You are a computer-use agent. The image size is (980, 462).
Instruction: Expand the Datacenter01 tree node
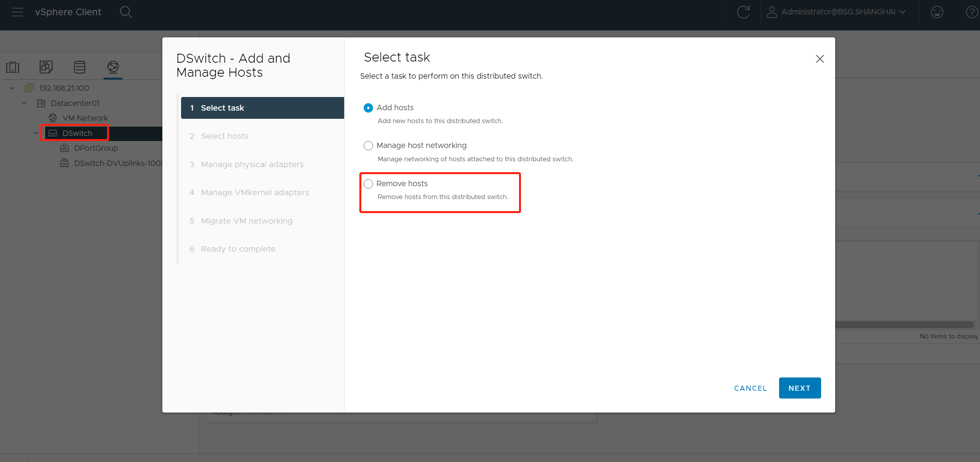point(23,102)
